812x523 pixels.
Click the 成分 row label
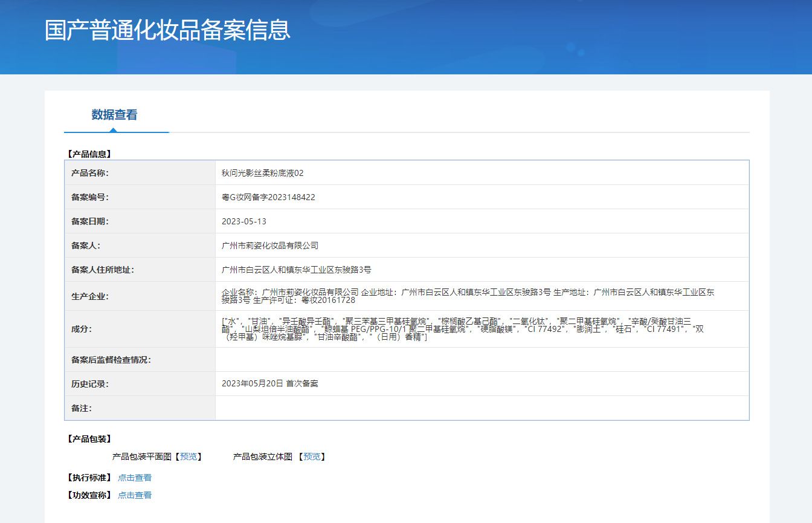click(82, 329)
